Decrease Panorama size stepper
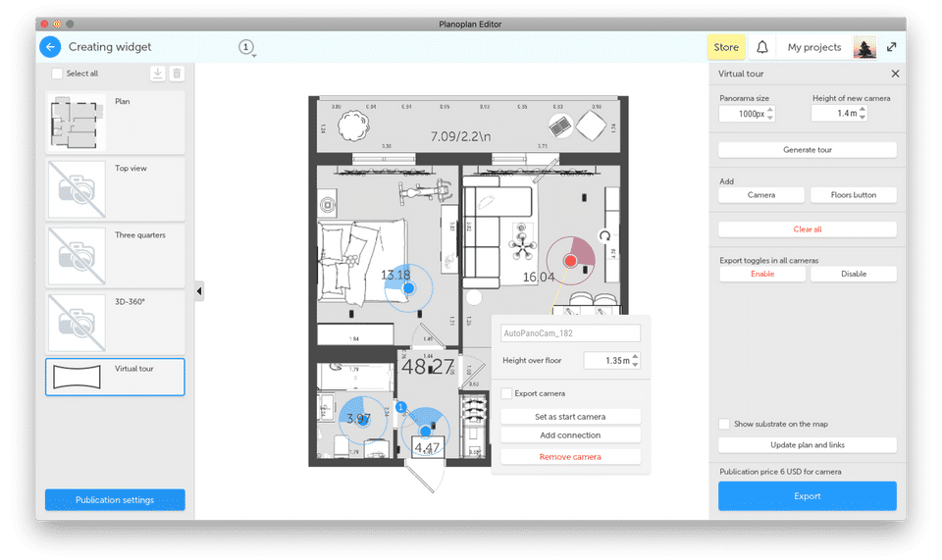The image size is (942, 560). coord(771,118)
